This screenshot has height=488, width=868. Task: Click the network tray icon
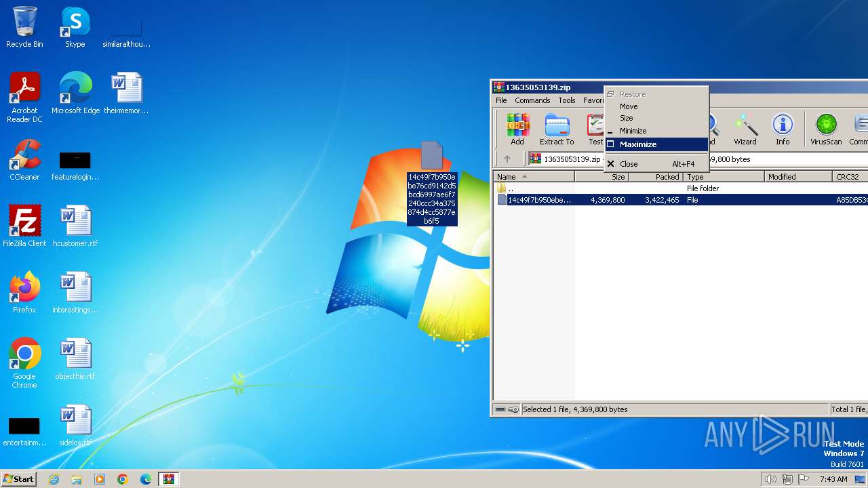pos(787,479)
